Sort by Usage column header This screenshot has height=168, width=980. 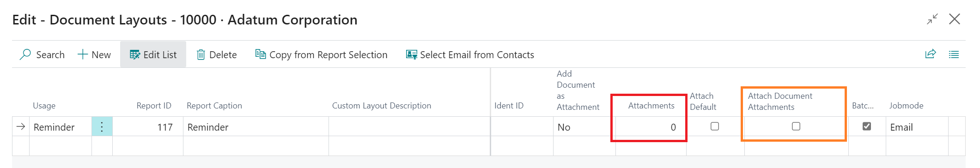[44, 106]
